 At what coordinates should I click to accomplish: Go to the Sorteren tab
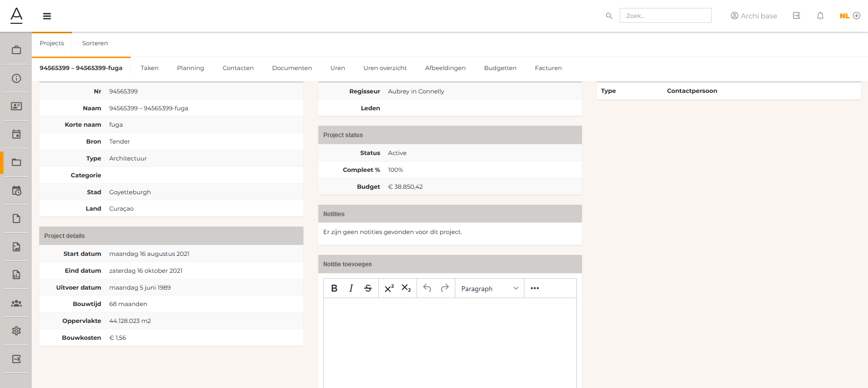(95, 43)
